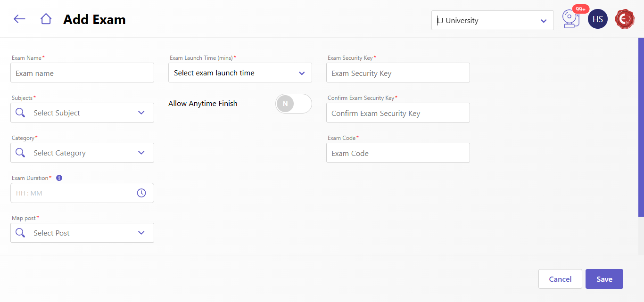Click the Exam Security Key field
644x302 pixels.
(398, 73)
